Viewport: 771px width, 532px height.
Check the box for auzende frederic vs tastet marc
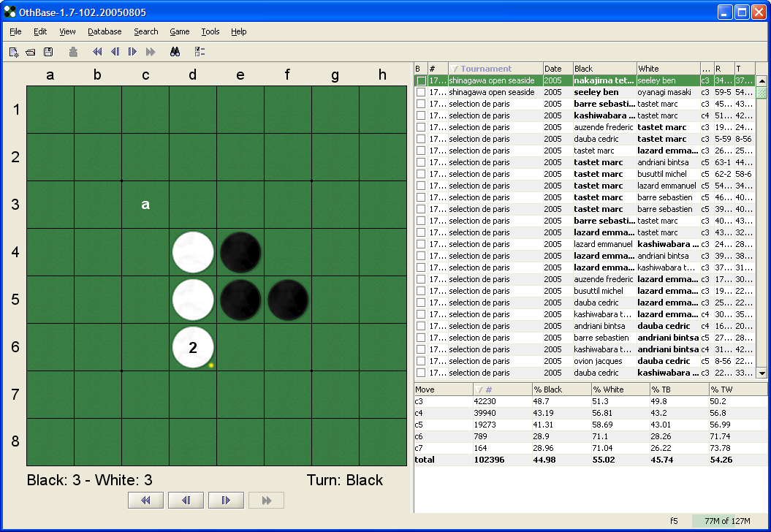coord(421,127)
